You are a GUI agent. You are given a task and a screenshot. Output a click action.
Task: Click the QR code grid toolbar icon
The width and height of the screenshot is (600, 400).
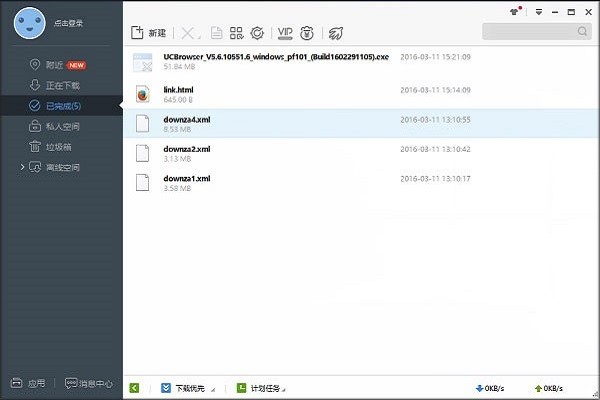pyautogui.click(x=236, y=33)
